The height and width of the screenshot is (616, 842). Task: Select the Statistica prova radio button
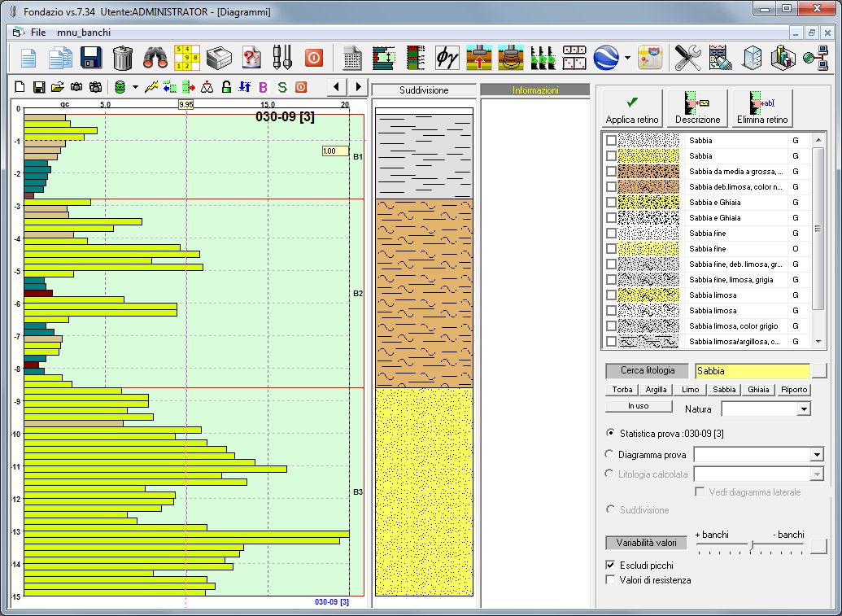coord(610,433)
